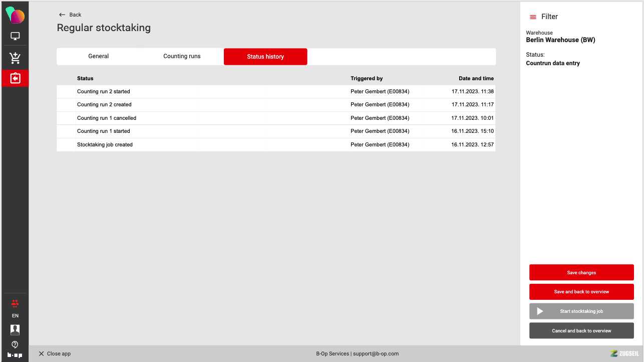This screenshot has height=362, width=644.
Task: Click the red users group icon
Action: coord(15,303)
